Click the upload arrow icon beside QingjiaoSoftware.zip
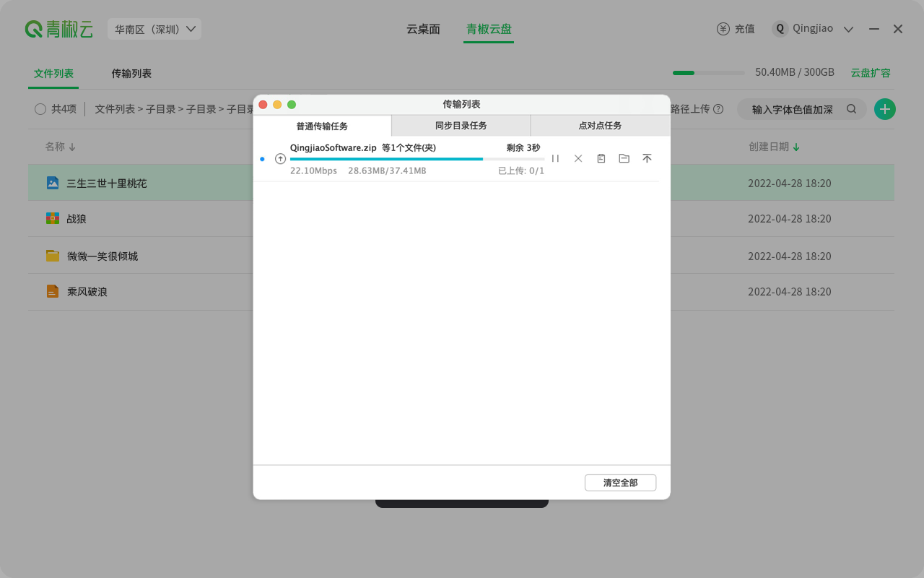Screen dimensions: 924x578 tap(280, 159)
